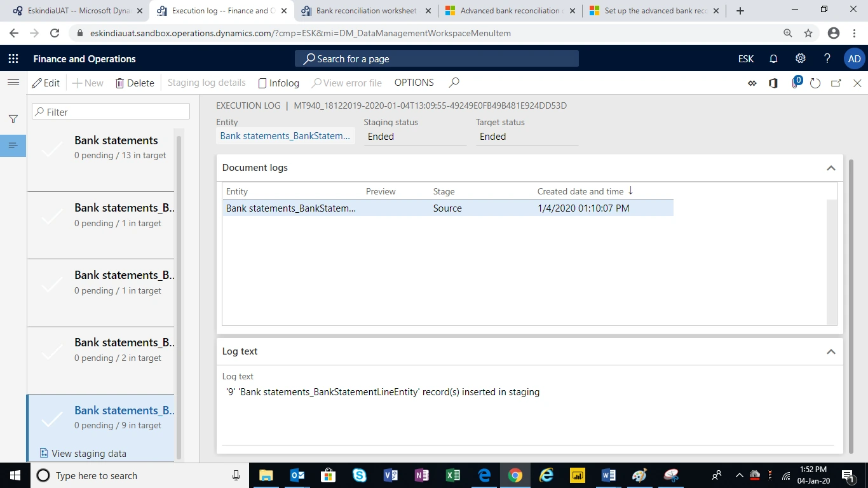868x488 pixels.
Task: Bookmark this page with star icon
Action: point(808,33)
